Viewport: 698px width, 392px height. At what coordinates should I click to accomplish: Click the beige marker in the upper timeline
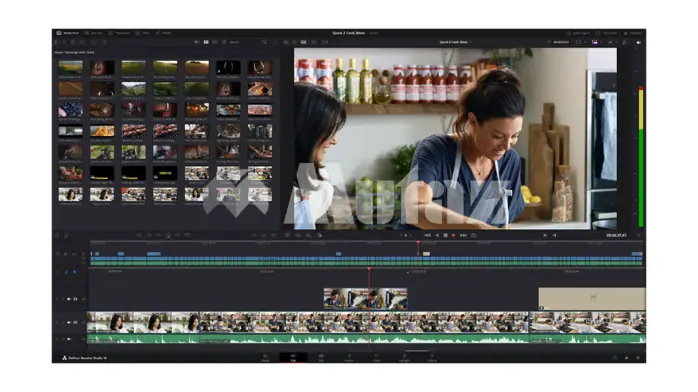(x=426, y=254)
